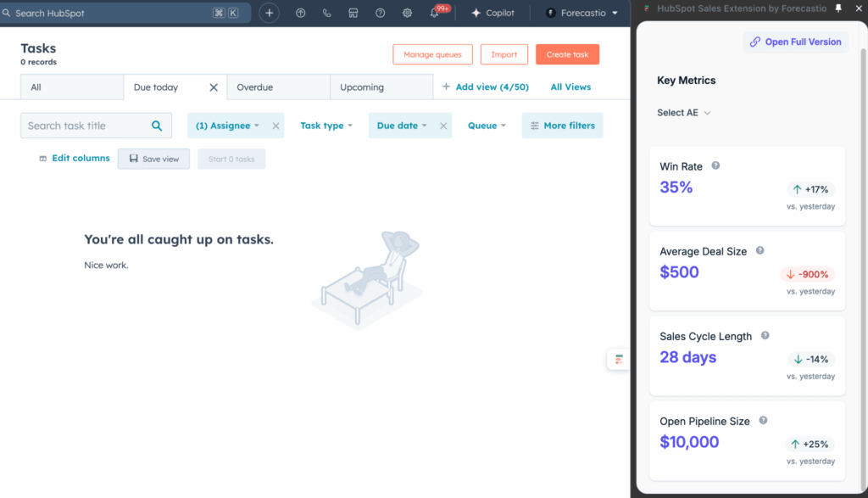Launch Copilot from the top bar

[492, 13]
